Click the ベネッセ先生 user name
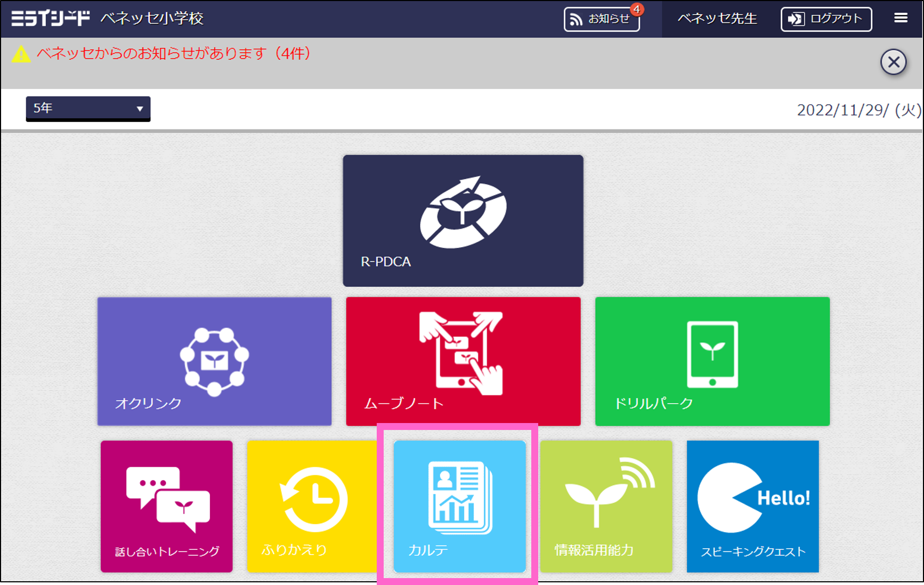924x585 pixels. (717, 19)
